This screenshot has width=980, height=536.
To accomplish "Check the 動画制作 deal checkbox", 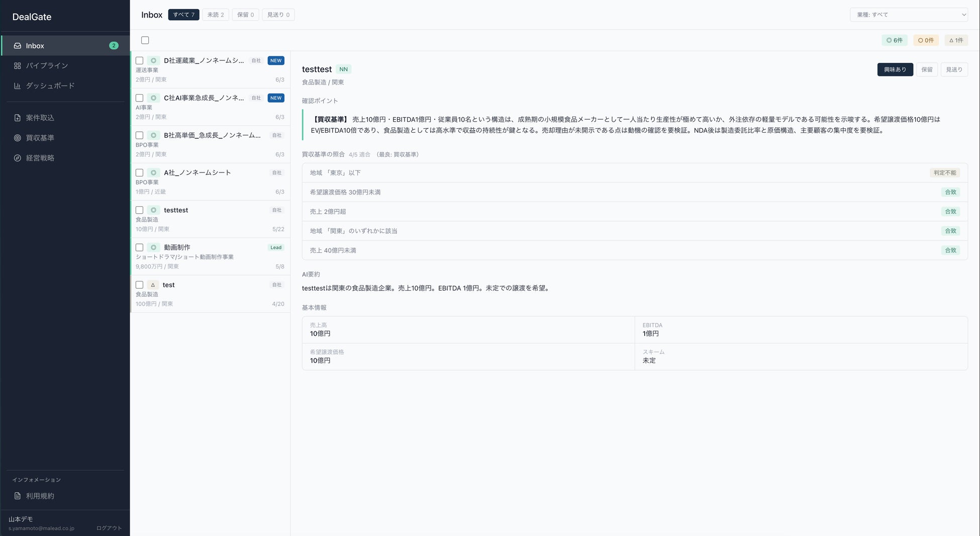I will click(140, 247).
